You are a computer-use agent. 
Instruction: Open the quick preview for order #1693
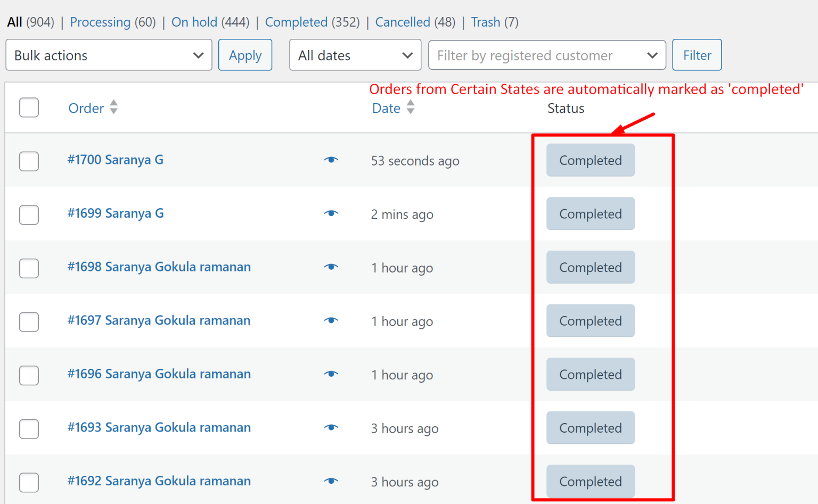pyautogui.click(x=331, y=427)
